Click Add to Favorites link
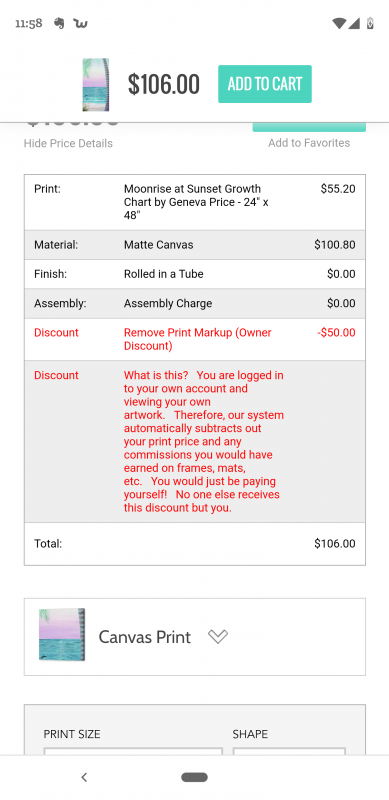Screen dimensions: 389x800 pos(309,143)
